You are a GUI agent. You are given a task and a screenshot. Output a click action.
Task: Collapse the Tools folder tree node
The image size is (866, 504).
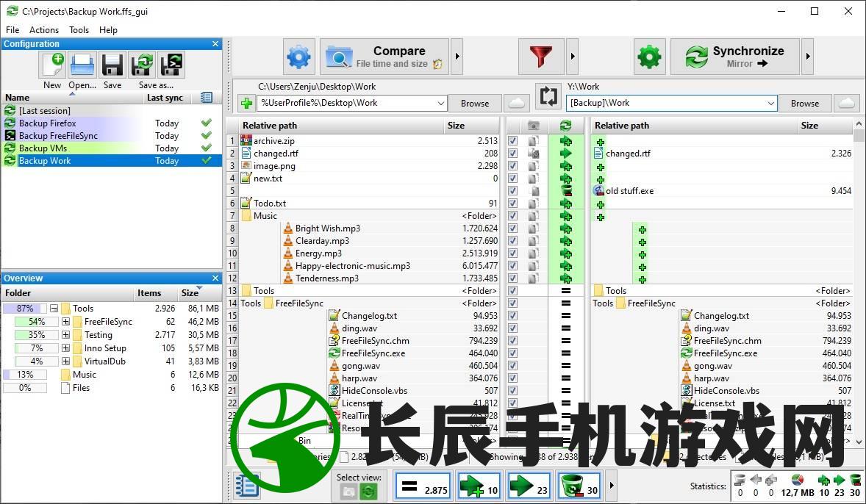54,309
